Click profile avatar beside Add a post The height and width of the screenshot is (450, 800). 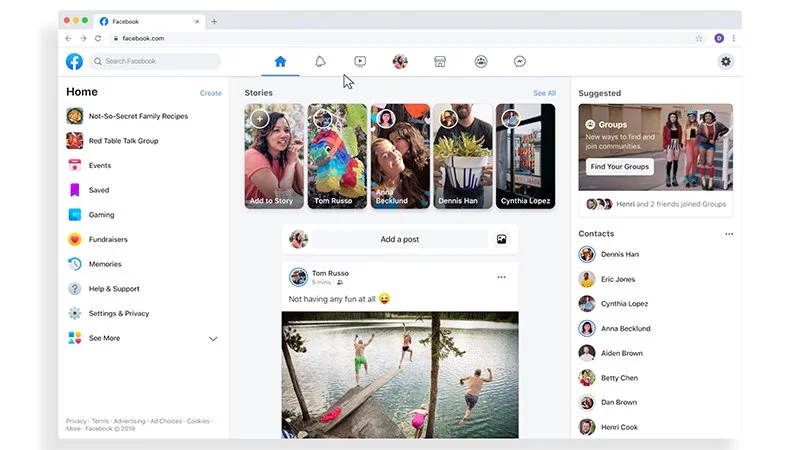(x=298, y=239)
